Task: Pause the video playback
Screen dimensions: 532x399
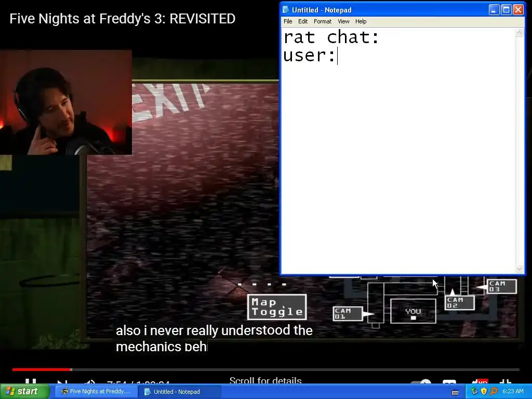Action: 31,381
